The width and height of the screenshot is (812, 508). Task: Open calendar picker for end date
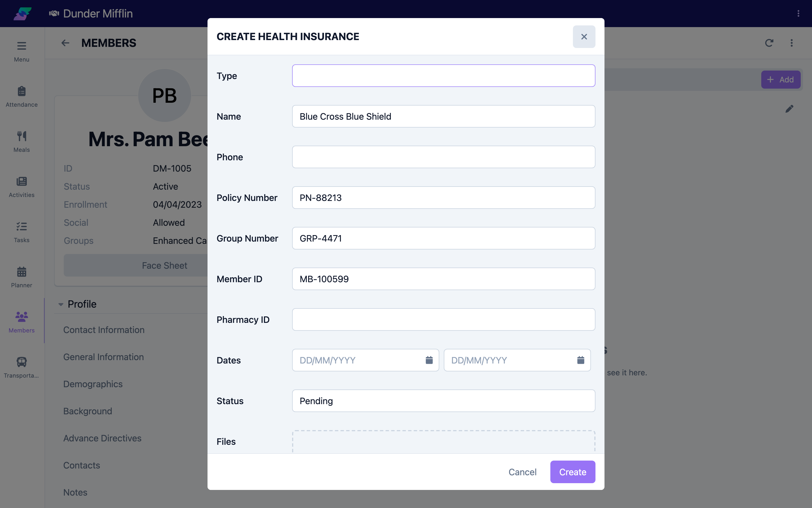(x=581, y=360)
